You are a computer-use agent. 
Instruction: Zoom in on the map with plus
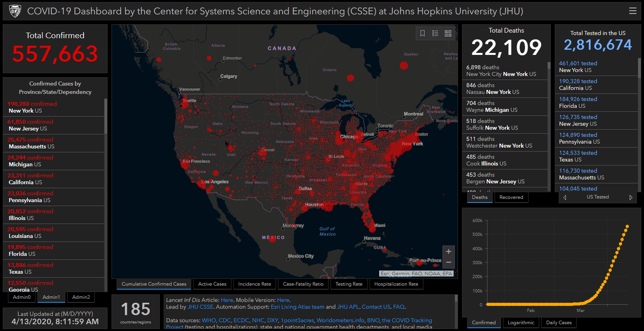point(448,251)
